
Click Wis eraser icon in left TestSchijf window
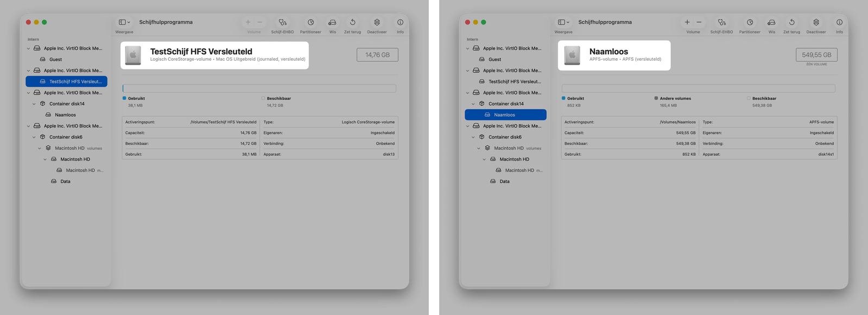[332, 22]
